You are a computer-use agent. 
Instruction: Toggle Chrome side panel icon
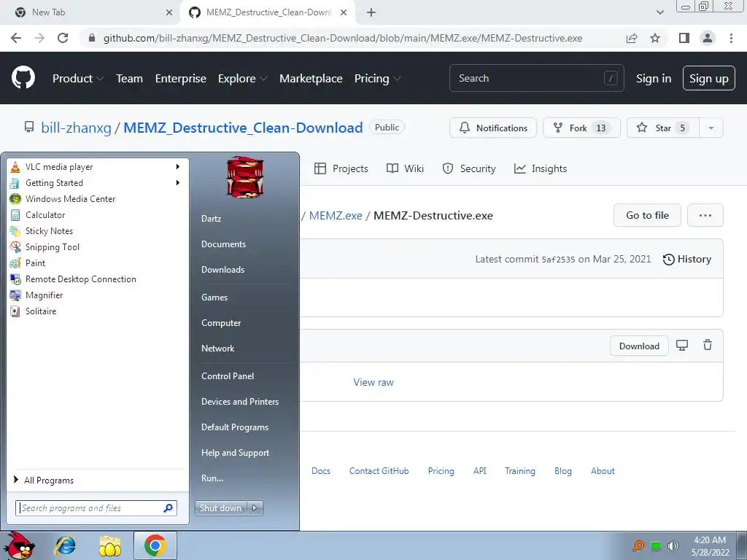(x=684, y=38)
